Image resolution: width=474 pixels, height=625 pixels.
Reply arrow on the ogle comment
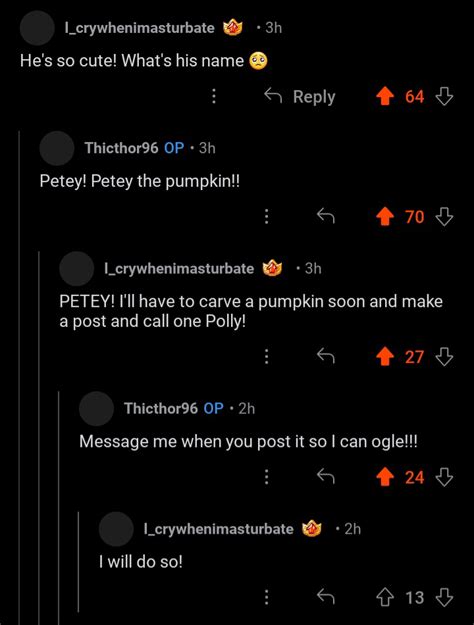click(x=326, y=477)
